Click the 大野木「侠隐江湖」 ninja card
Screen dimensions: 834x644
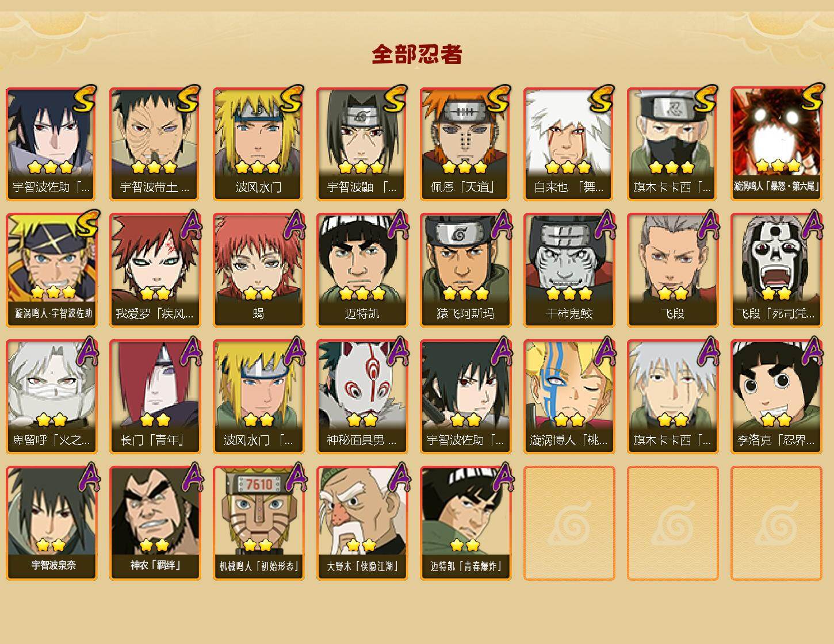click(362, 523)
